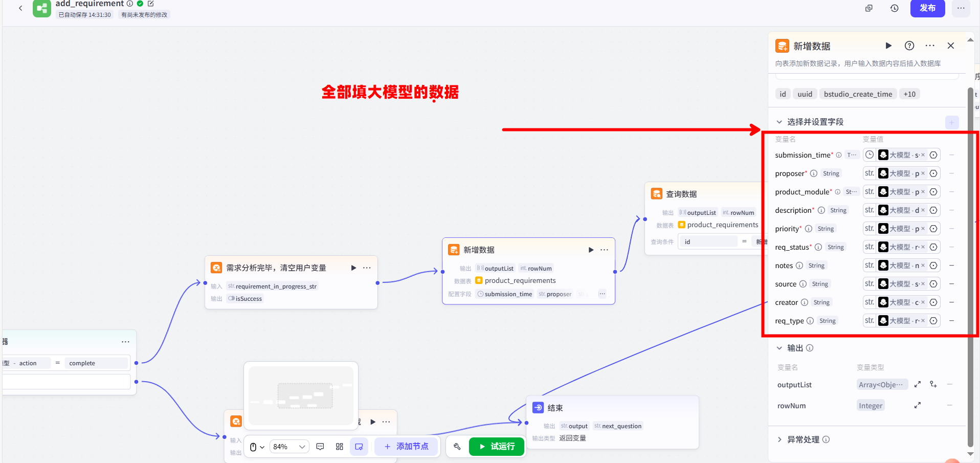Open the 84% zoom level dropdown
The height and width of the screenshot is (463, 980).
289,447
